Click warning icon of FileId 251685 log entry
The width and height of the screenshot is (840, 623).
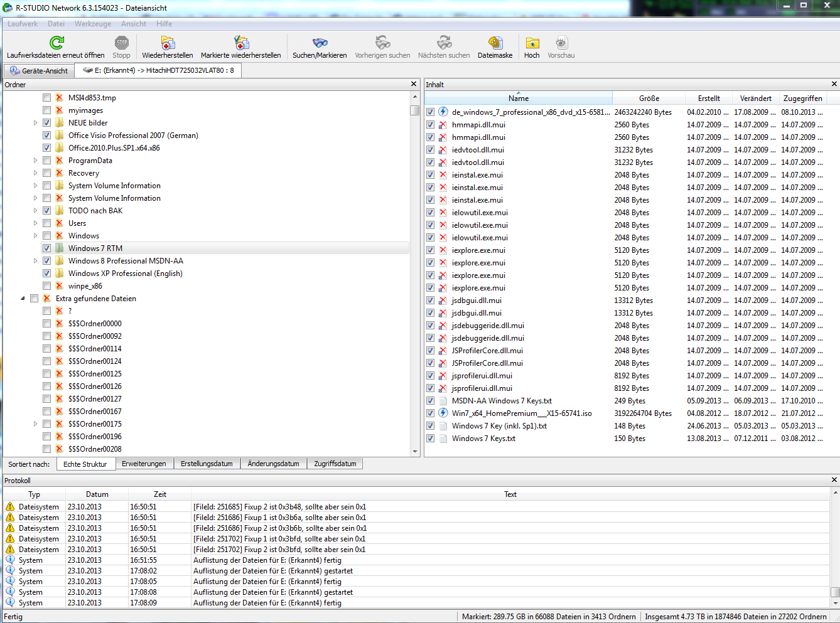click(x=10, y=507)
